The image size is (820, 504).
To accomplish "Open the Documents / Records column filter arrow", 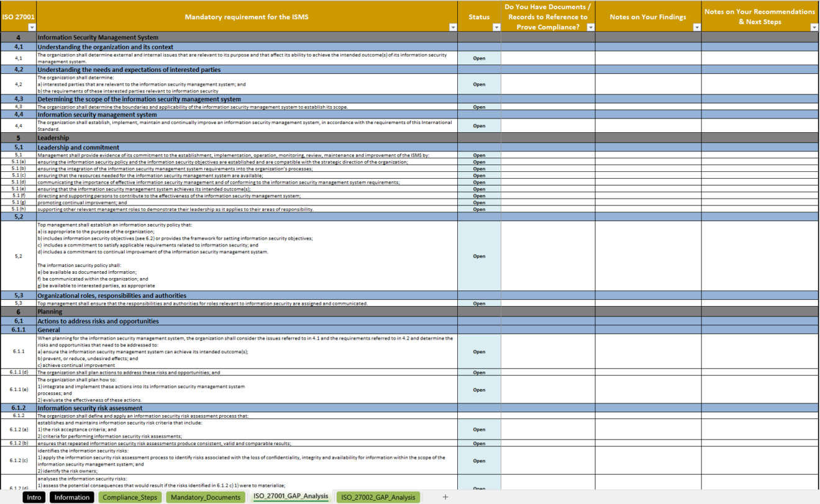I will (x=590, y=27).
